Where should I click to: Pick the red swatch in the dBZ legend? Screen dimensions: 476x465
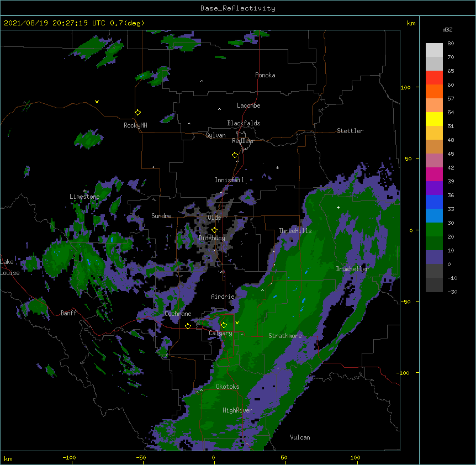(434, 78)
